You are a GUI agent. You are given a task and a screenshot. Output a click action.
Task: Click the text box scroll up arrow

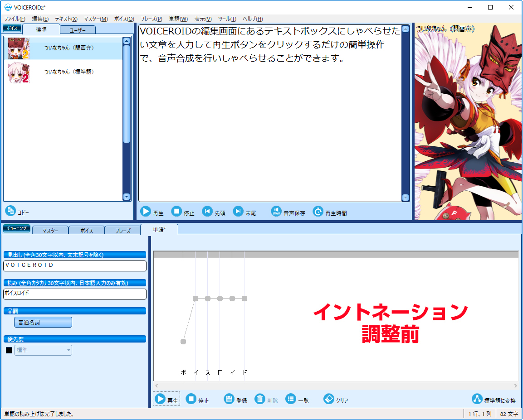(x=406, y=29)
